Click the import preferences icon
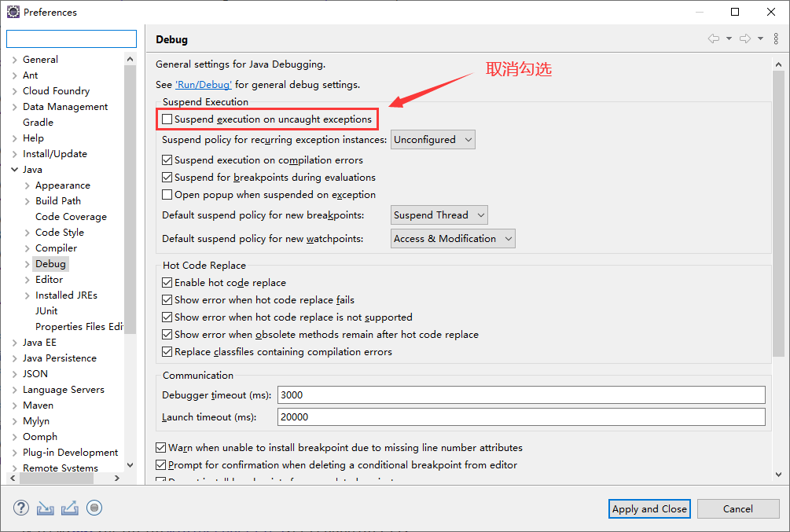The height and width of the screenshot is (532, 790). (x=46, y=508)
